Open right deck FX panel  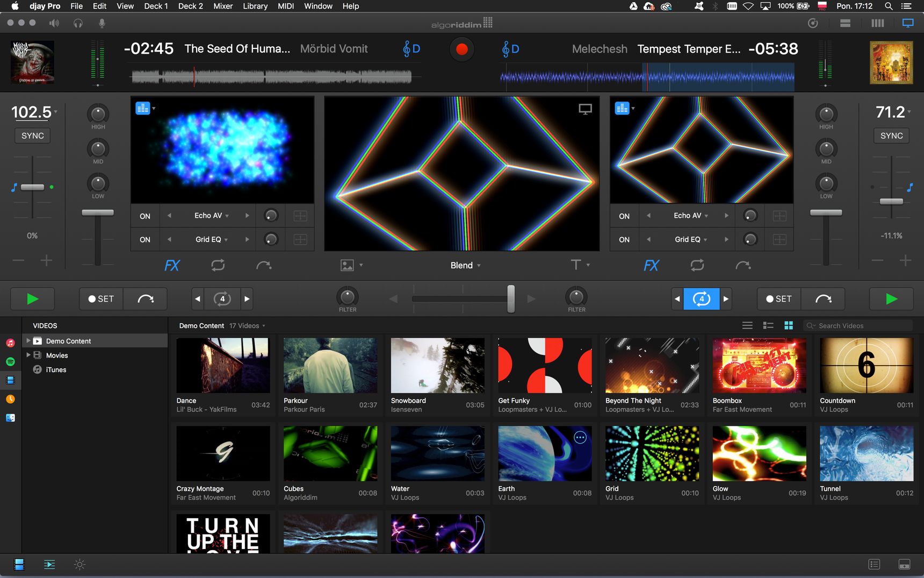click(x=651, y=265)
